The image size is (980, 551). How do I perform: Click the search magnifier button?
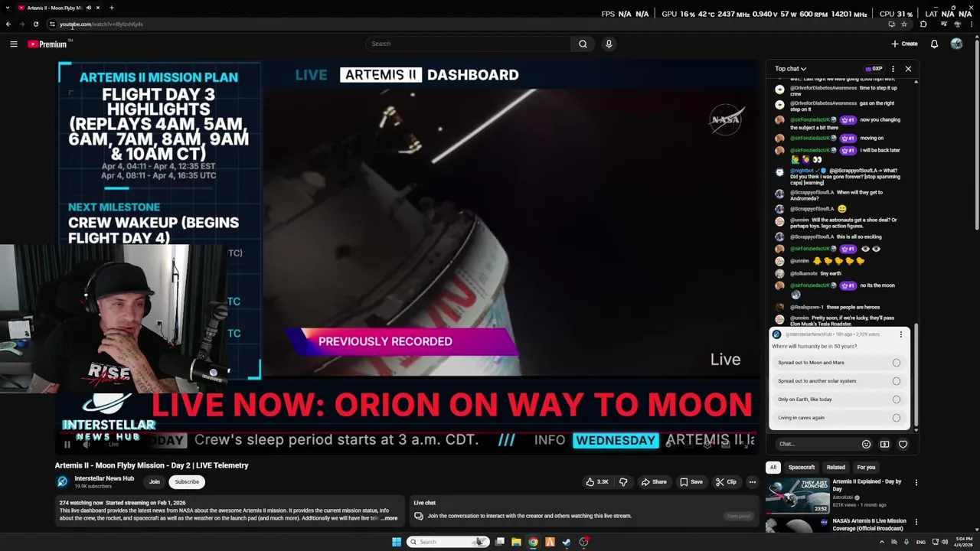(x=583, y=44)
